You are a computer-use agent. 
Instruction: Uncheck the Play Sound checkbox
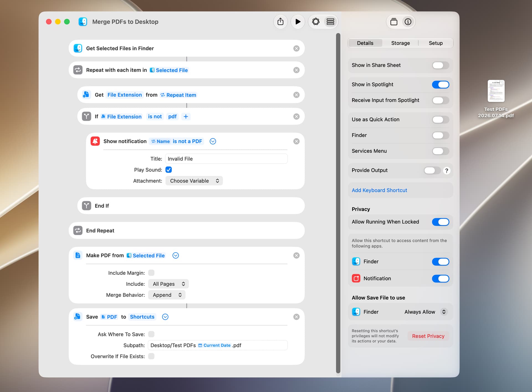click(168, 170)
